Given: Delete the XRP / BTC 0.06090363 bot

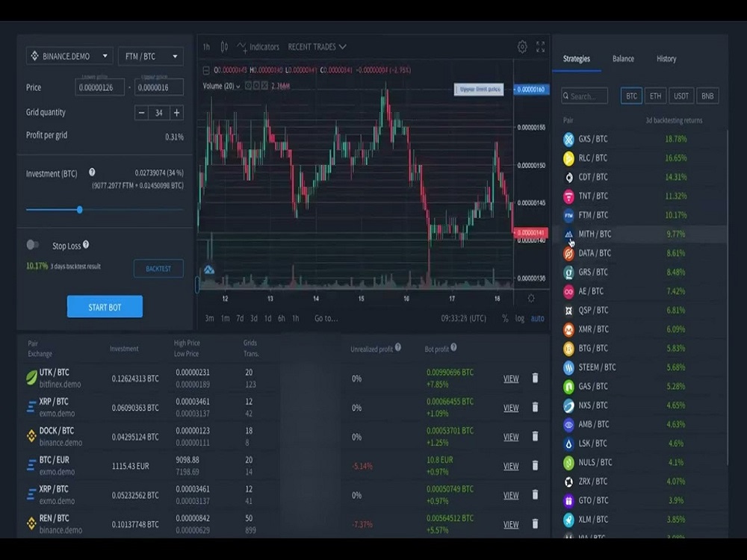Looking at the screenshot, I should (535, 407).
